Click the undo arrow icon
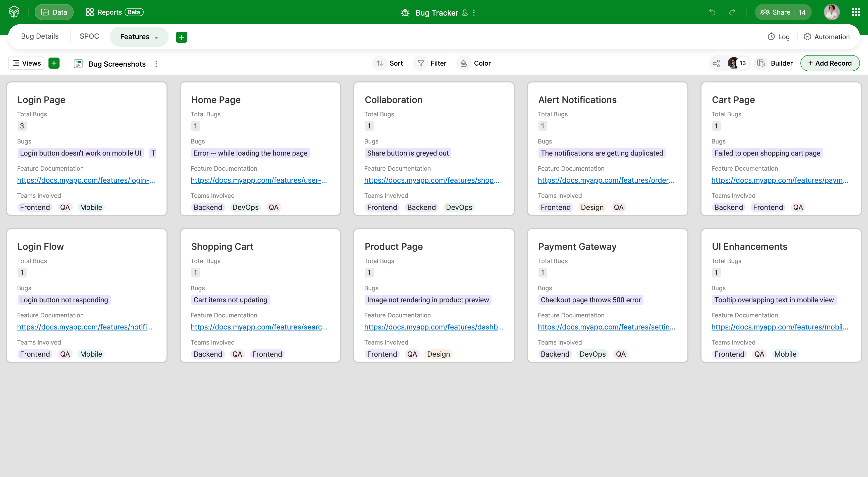 pyautogui.click(x=712, y=13)
